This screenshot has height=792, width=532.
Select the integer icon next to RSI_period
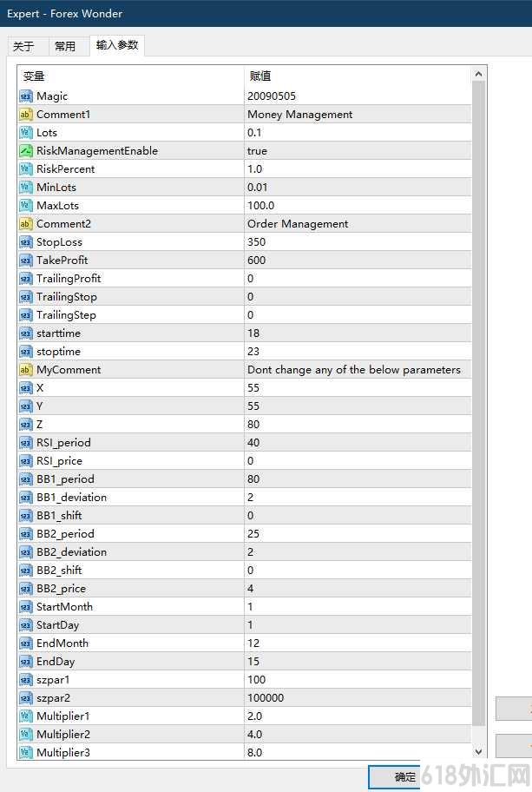click(26, 443)
